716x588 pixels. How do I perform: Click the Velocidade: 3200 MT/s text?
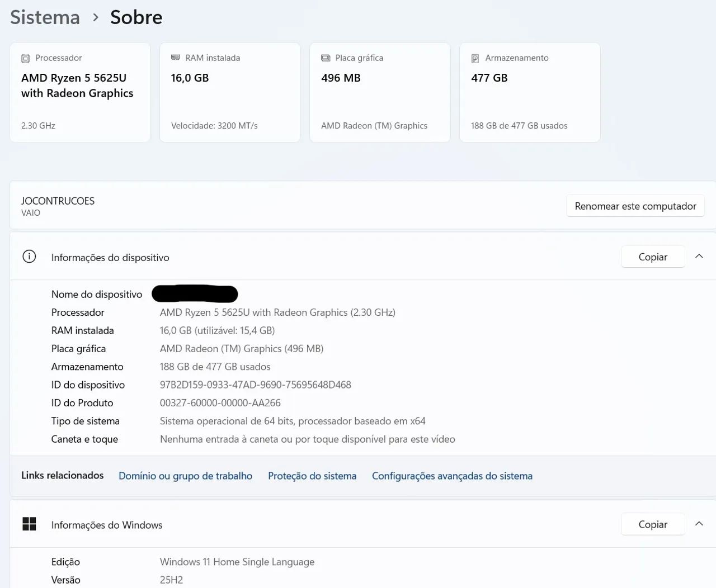[x=214, y=126]
